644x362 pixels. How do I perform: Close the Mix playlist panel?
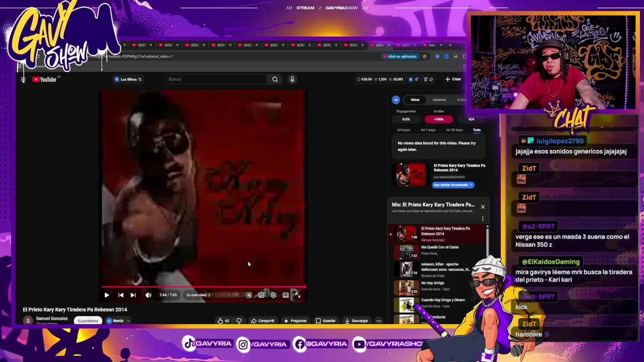[x=482, y=207]
